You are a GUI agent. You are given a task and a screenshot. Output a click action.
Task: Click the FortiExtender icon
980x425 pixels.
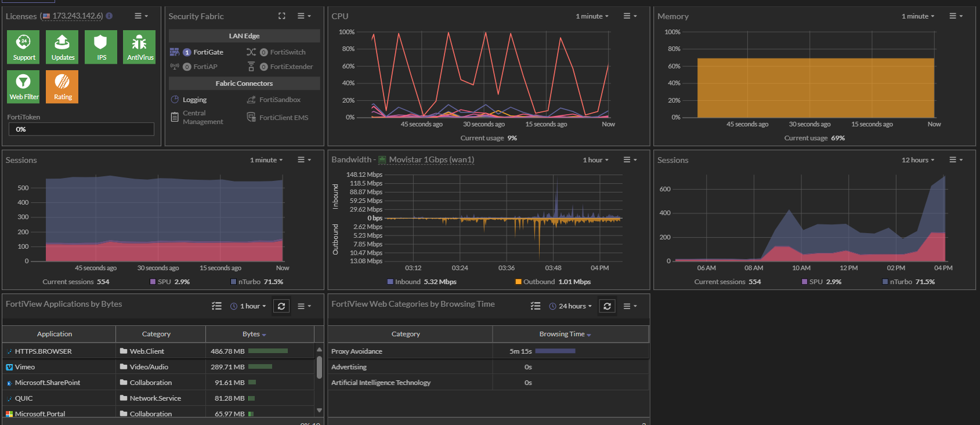tap(251, 67)
